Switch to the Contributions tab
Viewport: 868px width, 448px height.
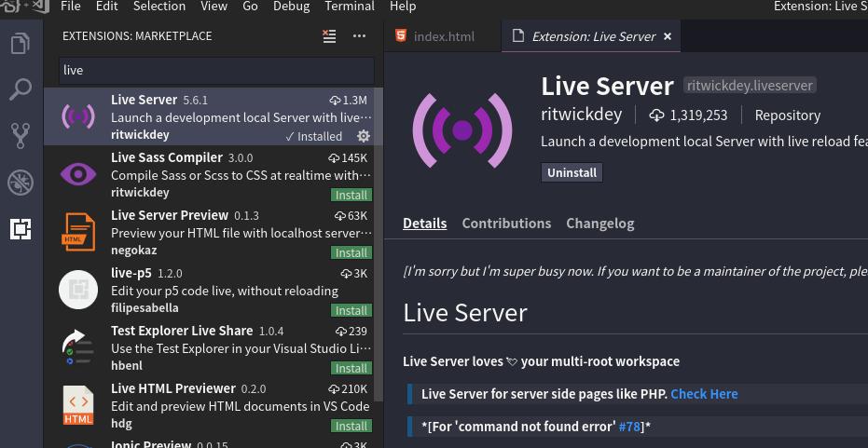(506, 224)
